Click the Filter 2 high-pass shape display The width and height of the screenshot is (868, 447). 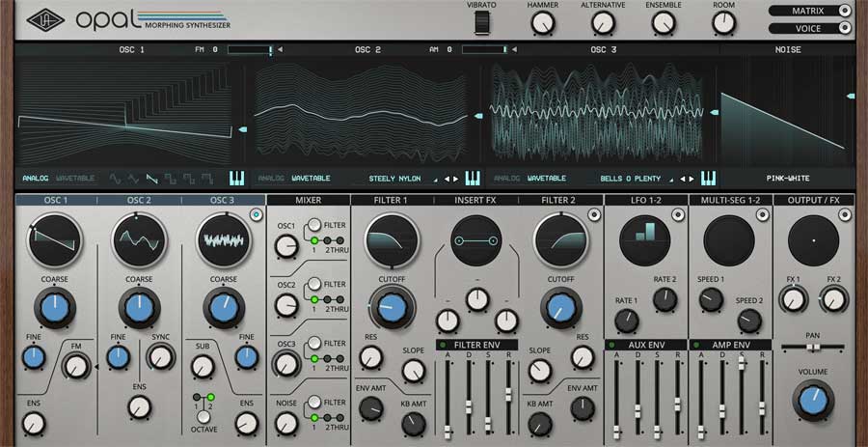pos(560,240)
